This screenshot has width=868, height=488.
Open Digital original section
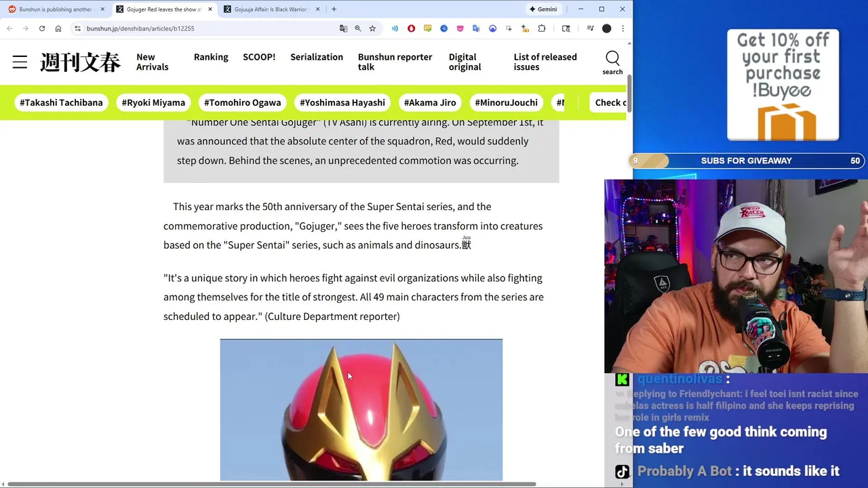pyautogui.click(x=465, y=62)
